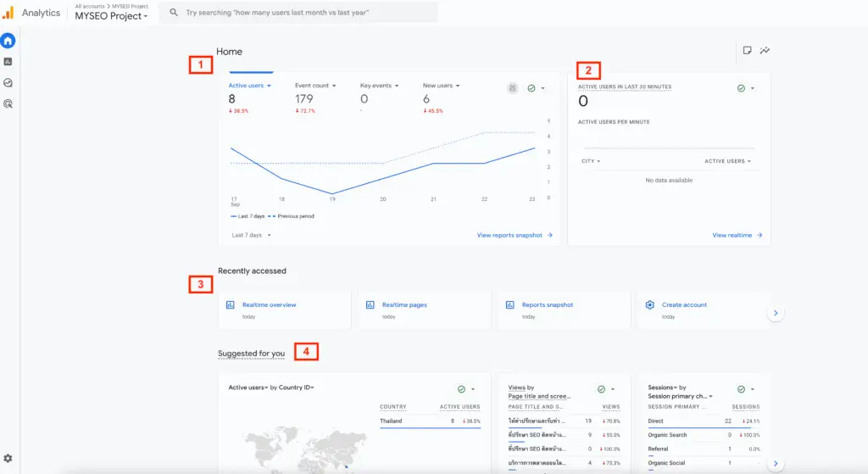Click the Create account gear icon

pyautogui.click(x=650, y=304)
